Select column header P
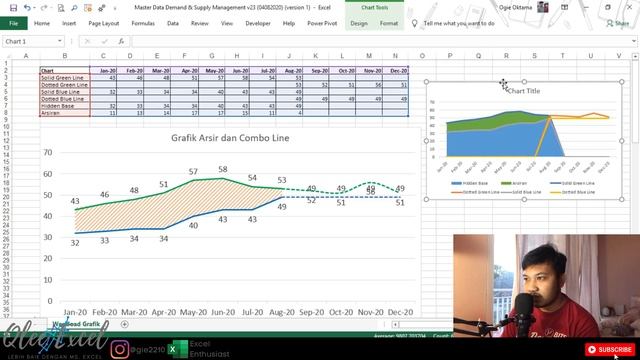Image resolution: width=640 pixels, height=360 pixels. coord(450,56)
